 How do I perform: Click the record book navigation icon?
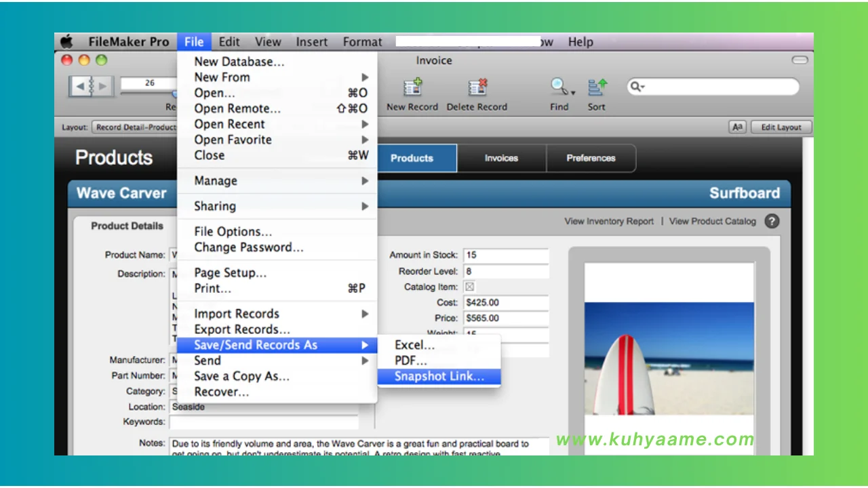(x=91, y=86)
